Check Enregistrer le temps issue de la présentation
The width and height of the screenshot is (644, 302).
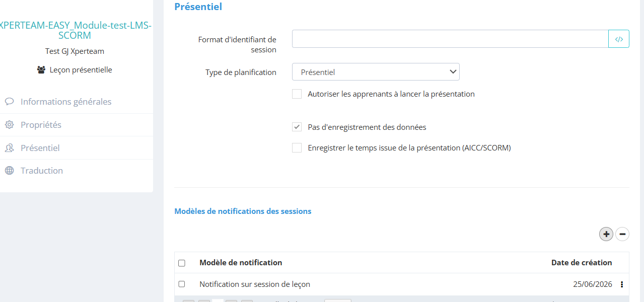tap(297, 147)
